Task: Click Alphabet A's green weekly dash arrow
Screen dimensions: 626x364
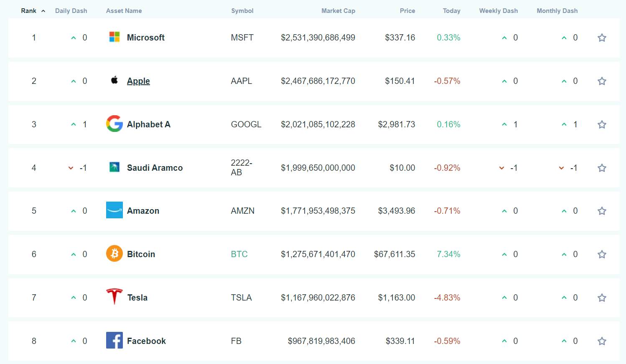Action: pyautogui.click(x=504, y=124)
